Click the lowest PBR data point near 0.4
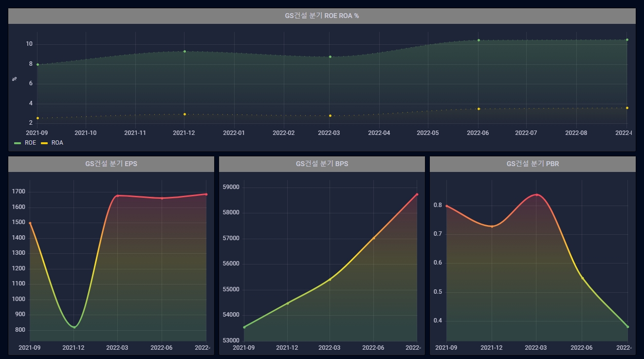Image resolution: width=644 pixels, height=359 pixels. pos(627,326)
